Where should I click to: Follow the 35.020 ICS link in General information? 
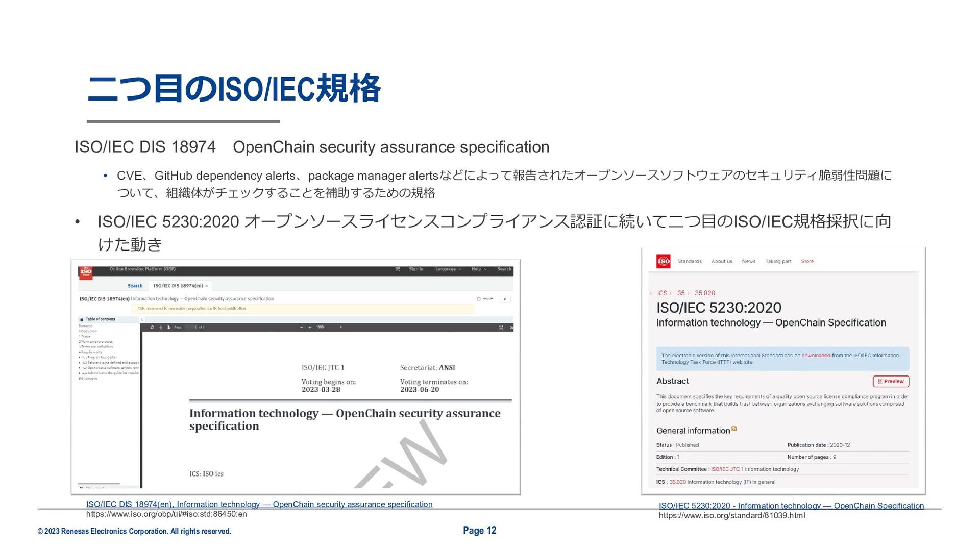tap(677, 482)
